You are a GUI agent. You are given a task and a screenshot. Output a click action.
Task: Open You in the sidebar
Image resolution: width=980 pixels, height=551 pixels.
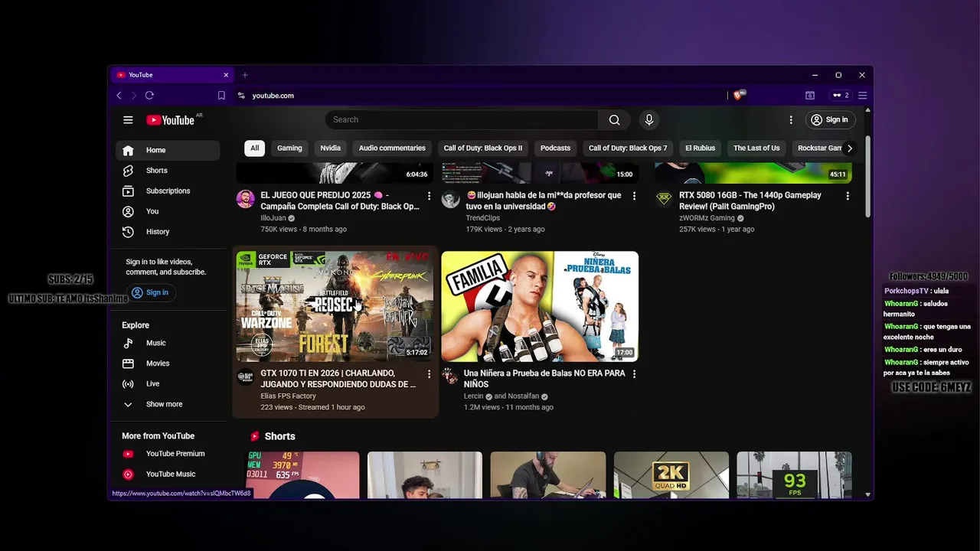(168, 211)
